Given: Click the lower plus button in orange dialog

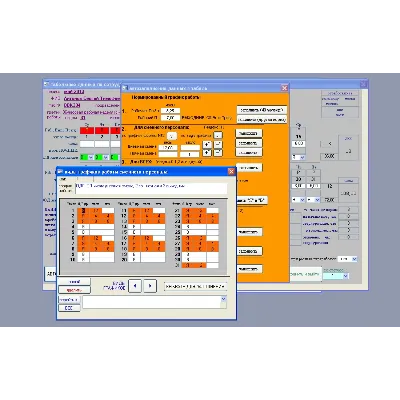Looking at the screenshot, I should (x=207, y=153).
